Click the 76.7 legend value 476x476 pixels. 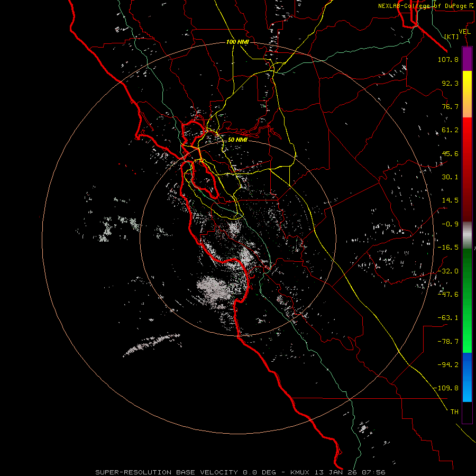click(x=450, y=106)
